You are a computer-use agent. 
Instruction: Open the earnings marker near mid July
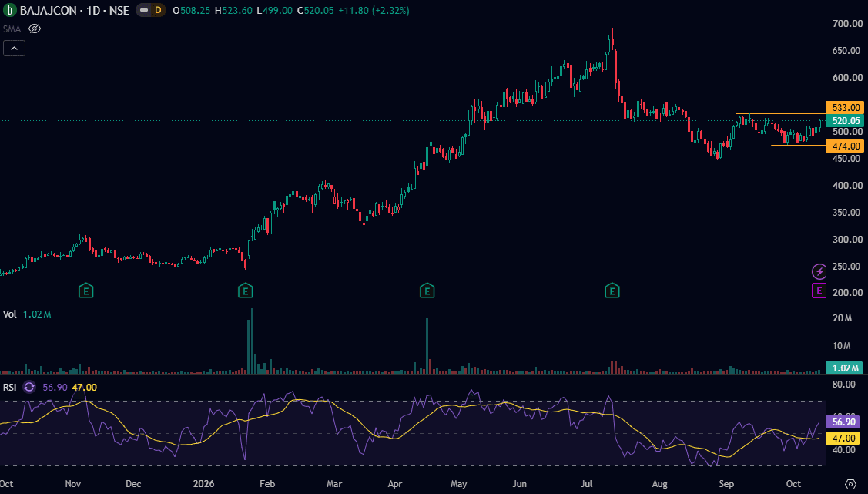[612, 291]
